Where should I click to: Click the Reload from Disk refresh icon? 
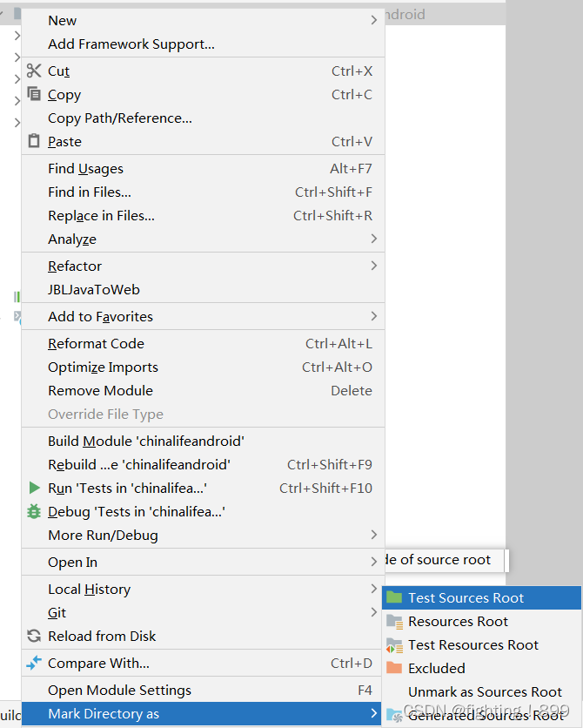(x=34, y=636)
